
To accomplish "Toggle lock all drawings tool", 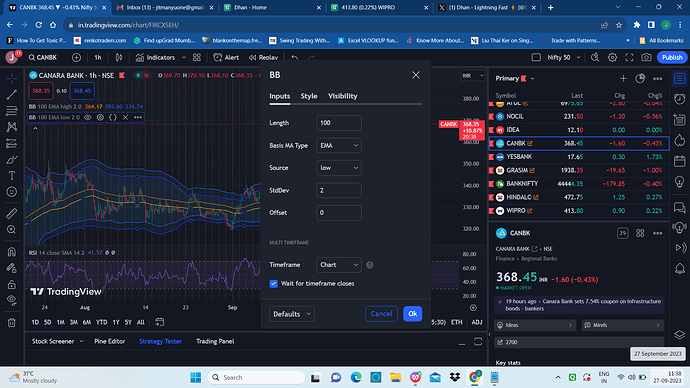I will (12, 284).
